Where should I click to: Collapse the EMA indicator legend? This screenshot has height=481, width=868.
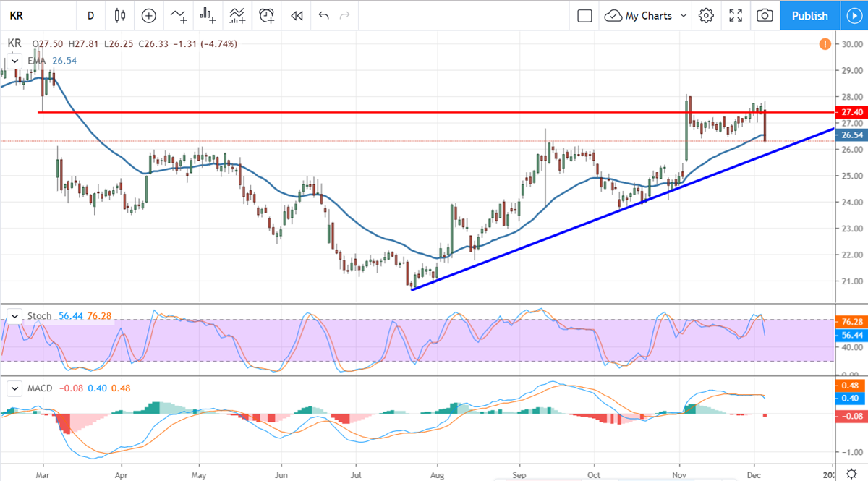pos(14,61)
